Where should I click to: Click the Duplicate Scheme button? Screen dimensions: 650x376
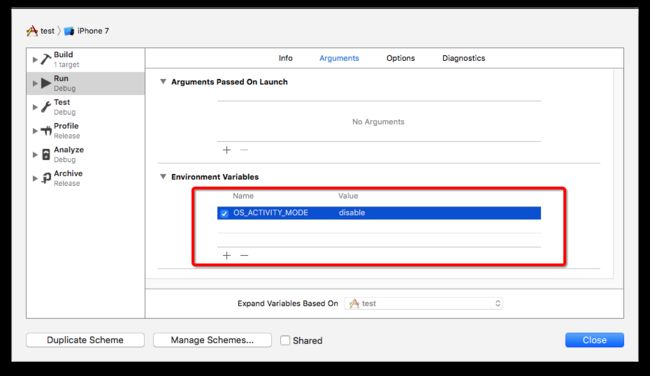pyautogui.click(x=85, y=340)
